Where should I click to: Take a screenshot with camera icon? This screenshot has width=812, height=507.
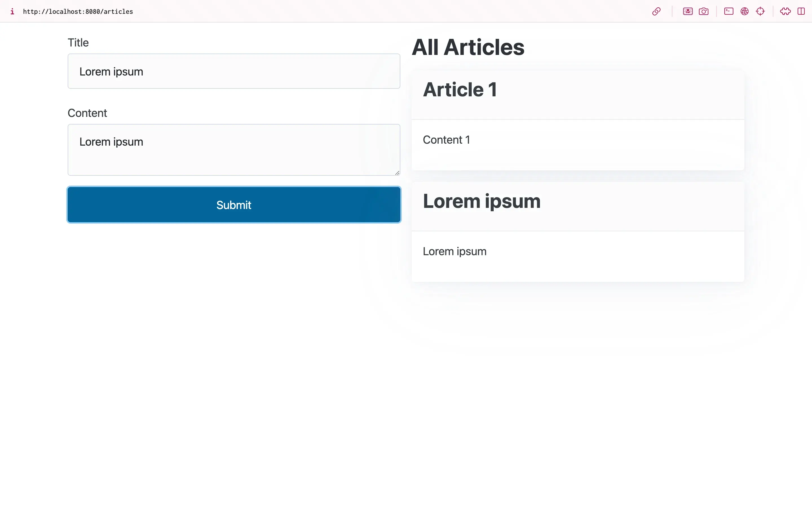coord(704,11)
